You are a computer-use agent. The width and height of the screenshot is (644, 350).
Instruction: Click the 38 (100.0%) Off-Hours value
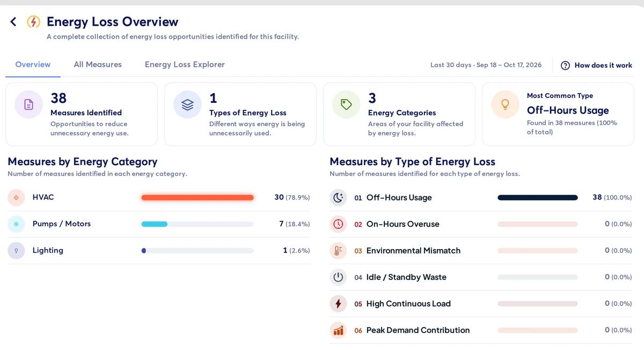[x=612, y=197]
